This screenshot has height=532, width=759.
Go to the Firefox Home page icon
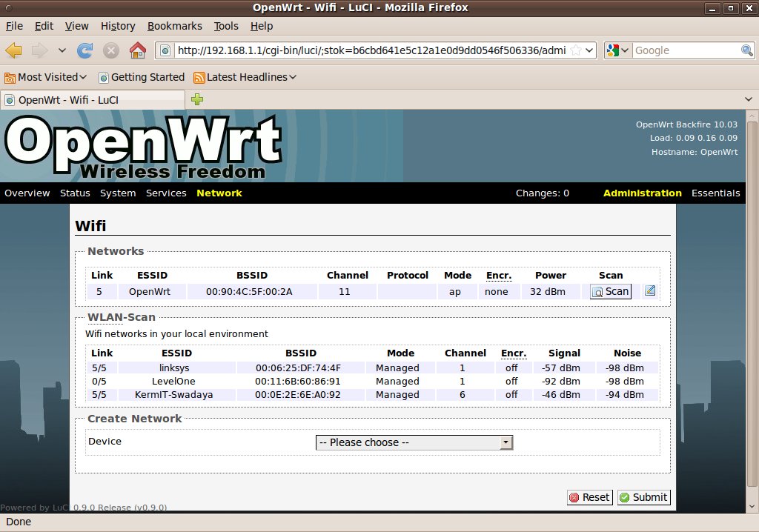pos(137,50)
